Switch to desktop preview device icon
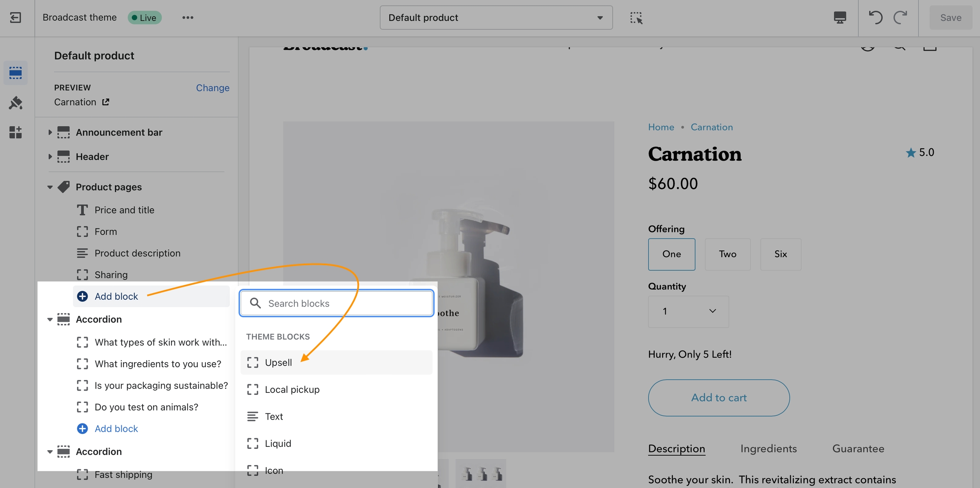The width and height of the screenshot is (980, 488). (840, 17)
